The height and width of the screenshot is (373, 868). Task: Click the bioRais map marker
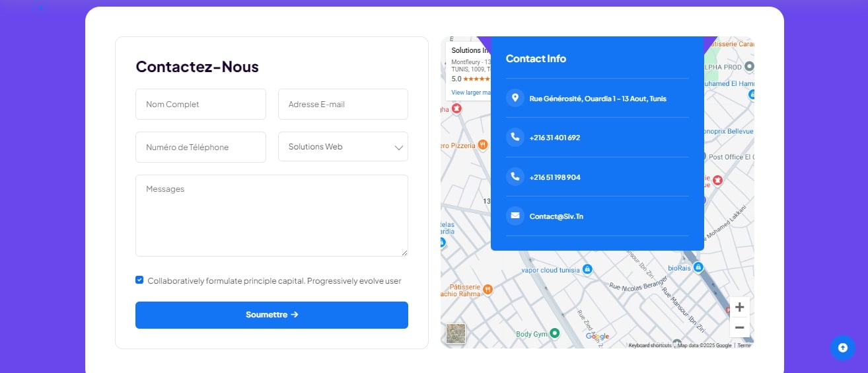pyautogui.click(x=698, y=267)
